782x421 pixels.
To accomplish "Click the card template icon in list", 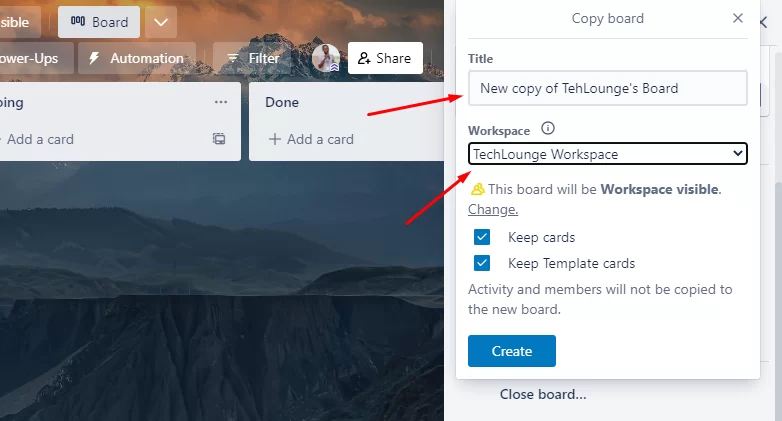I will (219, 139).
